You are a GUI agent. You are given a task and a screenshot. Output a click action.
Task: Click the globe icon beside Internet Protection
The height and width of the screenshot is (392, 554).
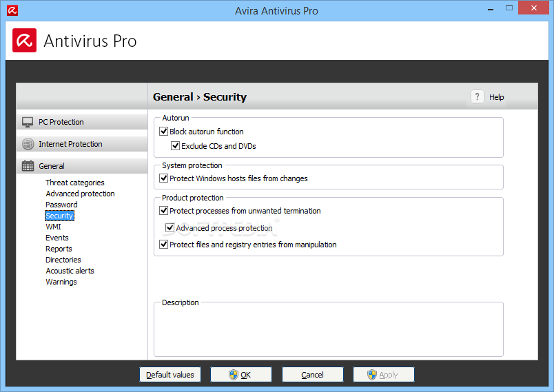[28, 144]
